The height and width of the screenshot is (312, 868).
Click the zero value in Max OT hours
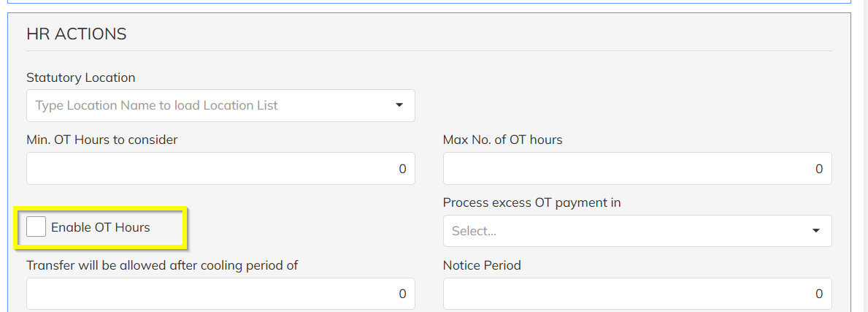tap(819, 169)
